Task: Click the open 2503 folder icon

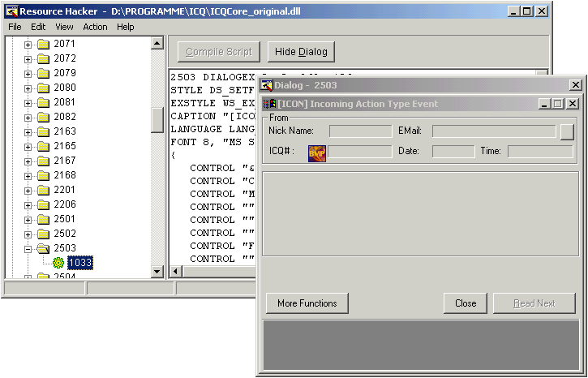Action: pyautogui.click(x=43, y=248)
